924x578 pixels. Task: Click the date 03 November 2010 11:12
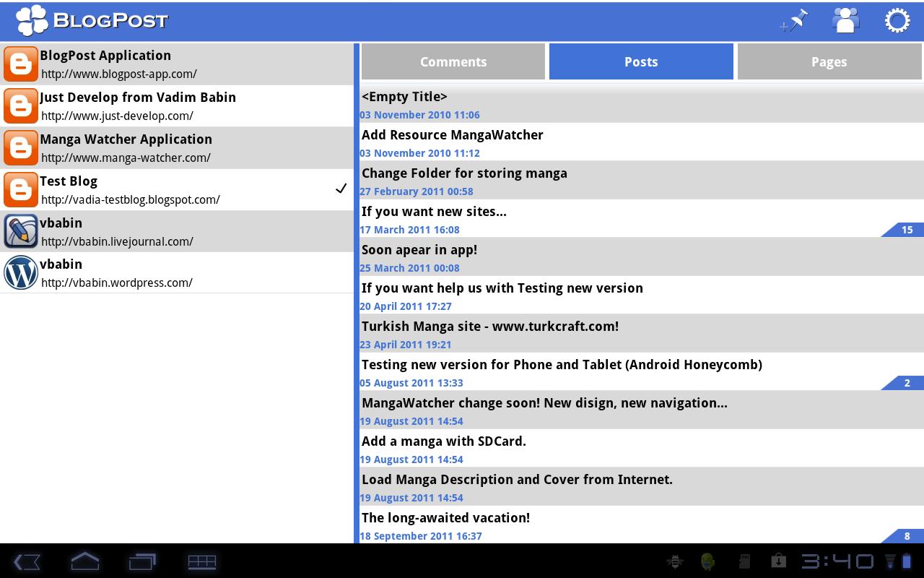click(x=419, y=153)
